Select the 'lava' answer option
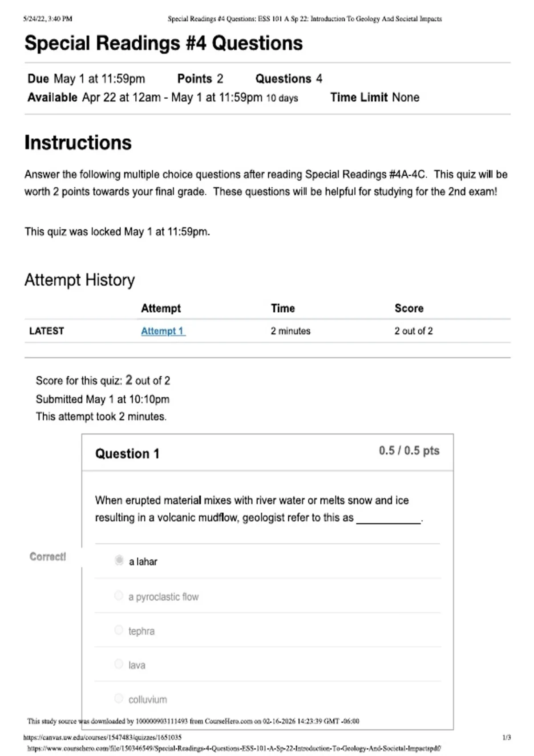 tap(118, 664)
